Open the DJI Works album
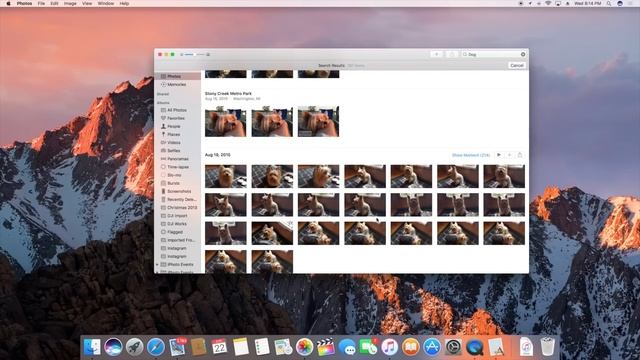Image resolution: width=640 pixels, height=360 pixels. pos(177,224)
